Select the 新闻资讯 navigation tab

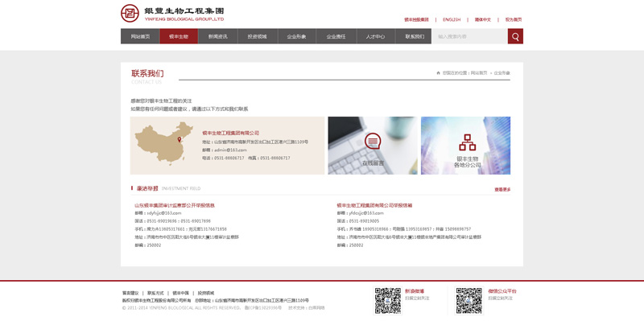[217, 36]
